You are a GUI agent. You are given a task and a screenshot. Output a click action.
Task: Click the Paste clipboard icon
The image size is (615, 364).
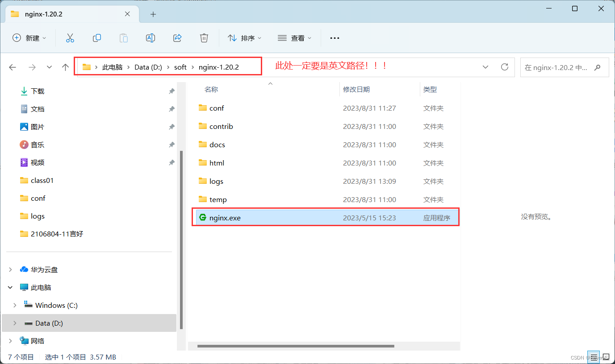tap(124, 38)
